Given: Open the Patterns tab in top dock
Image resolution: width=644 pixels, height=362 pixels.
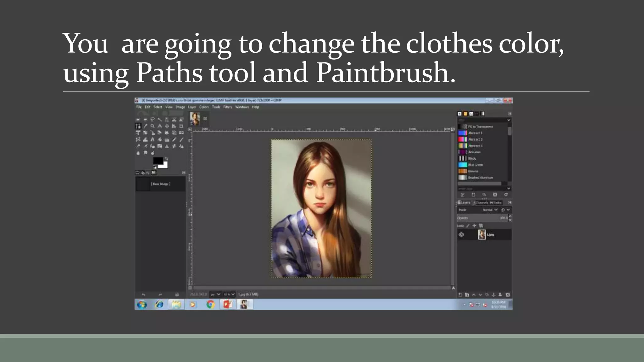Looking at the screenshot, I should [465, 114].
